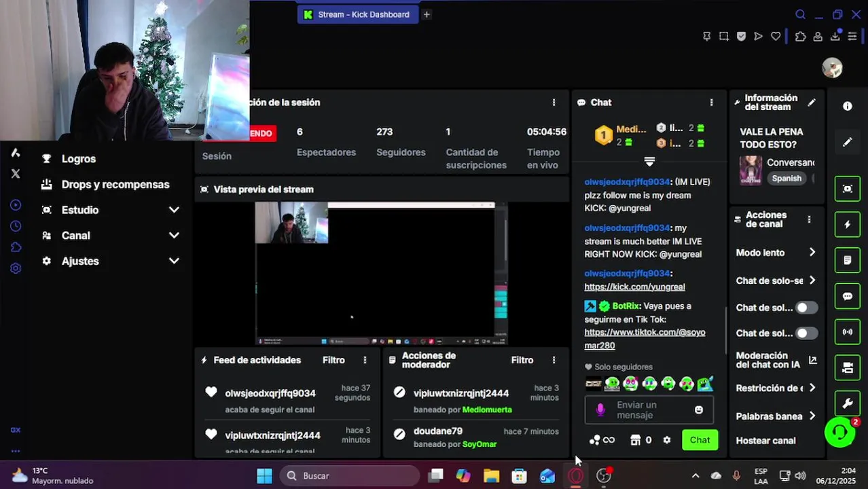Screen dimensions: 868x489
Task: Open Moderación del chat con IA link
Action: pos(776,360)
